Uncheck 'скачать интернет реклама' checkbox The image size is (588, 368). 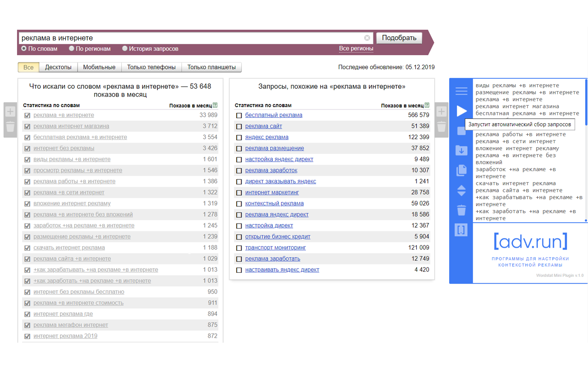pos(27,248)
